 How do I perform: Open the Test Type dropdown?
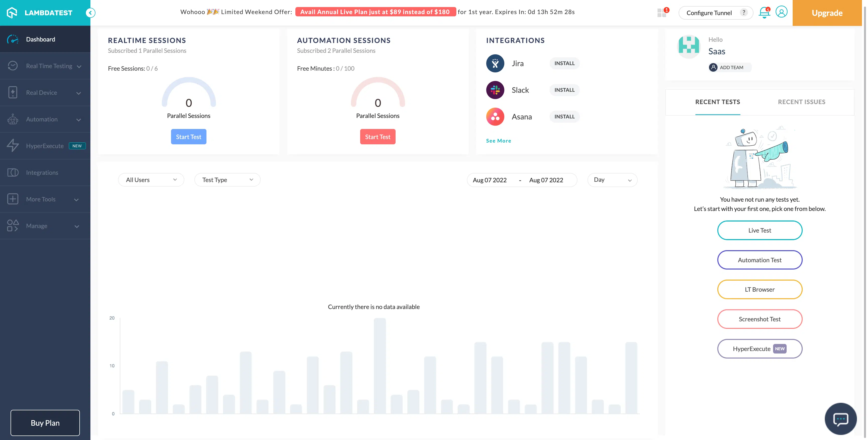(x=228, y=180)
